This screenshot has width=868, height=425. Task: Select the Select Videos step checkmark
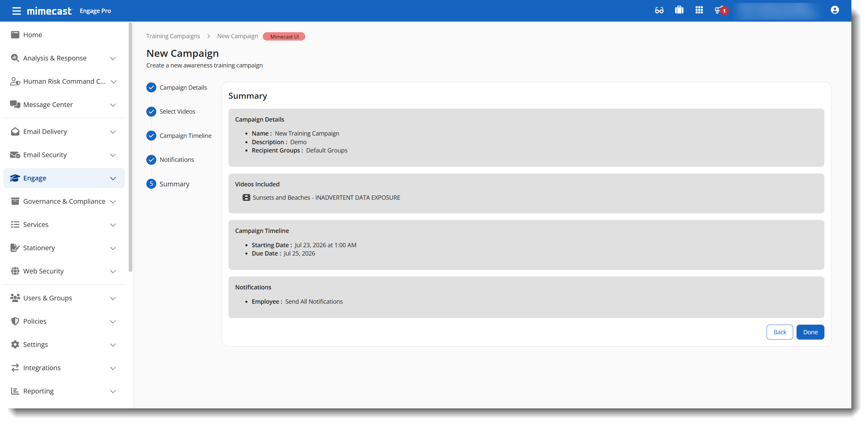tap(151, 111)
